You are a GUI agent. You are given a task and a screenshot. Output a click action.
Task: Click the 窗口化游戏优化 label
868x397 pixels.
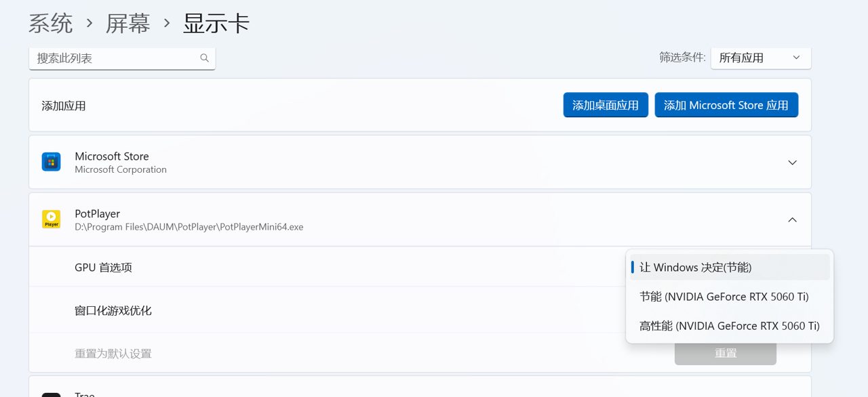[x=113, y=311]
